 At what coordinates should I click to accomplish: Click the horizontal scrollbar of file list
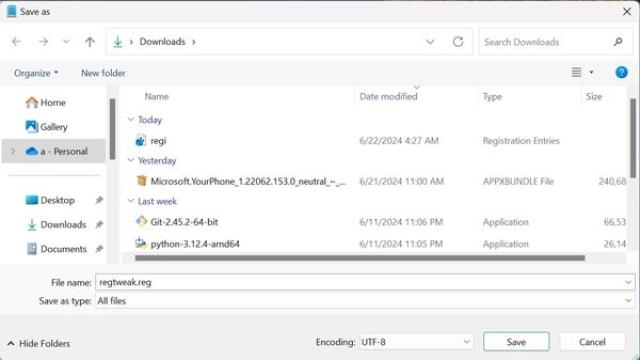tap(360, 258)
